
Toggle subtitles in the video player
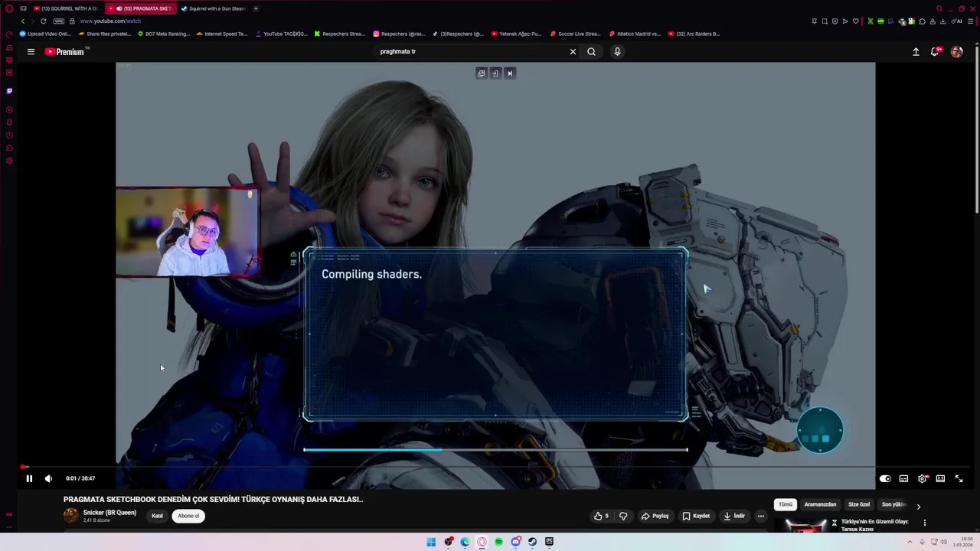pyautogui.click(x=903, y=478)
